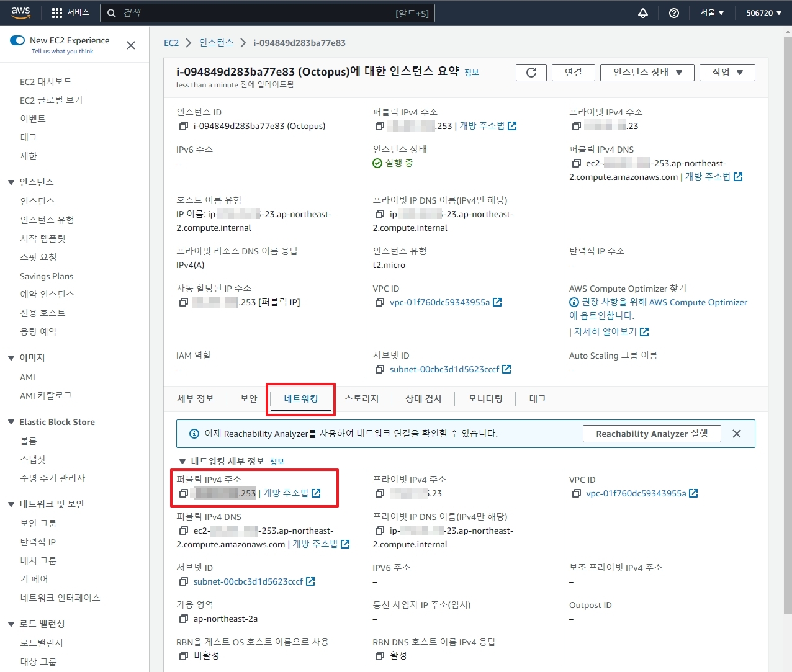The image size is (792, 672).
Task: Open 키 페어 in the sidebar
Action: [34, 580]
